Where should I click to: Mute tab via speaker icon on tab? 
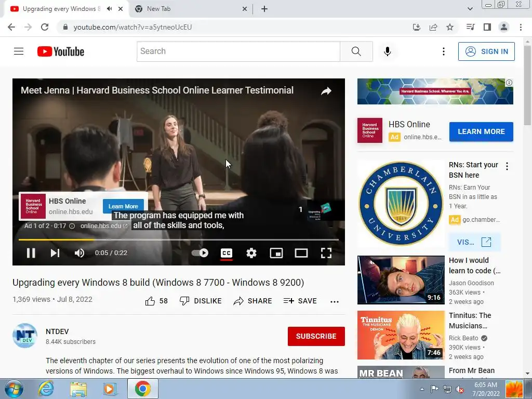109,9
